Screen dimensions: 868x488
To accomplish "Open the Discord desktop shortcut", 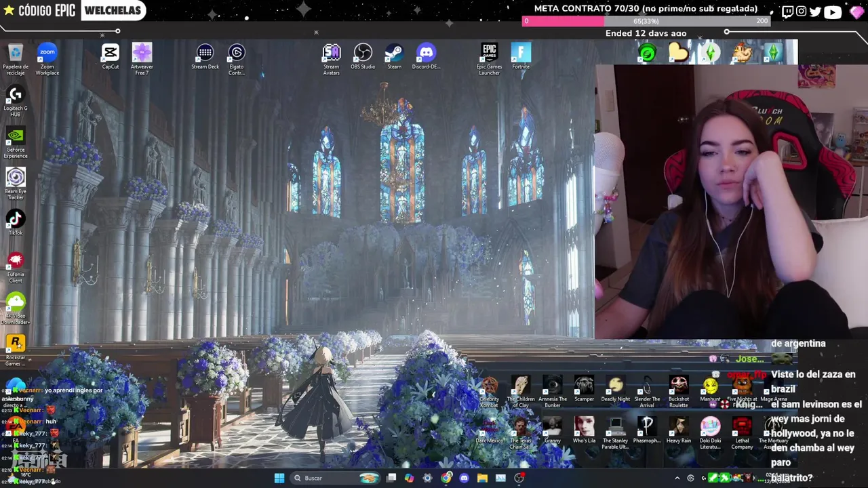I will pos(426,56).
